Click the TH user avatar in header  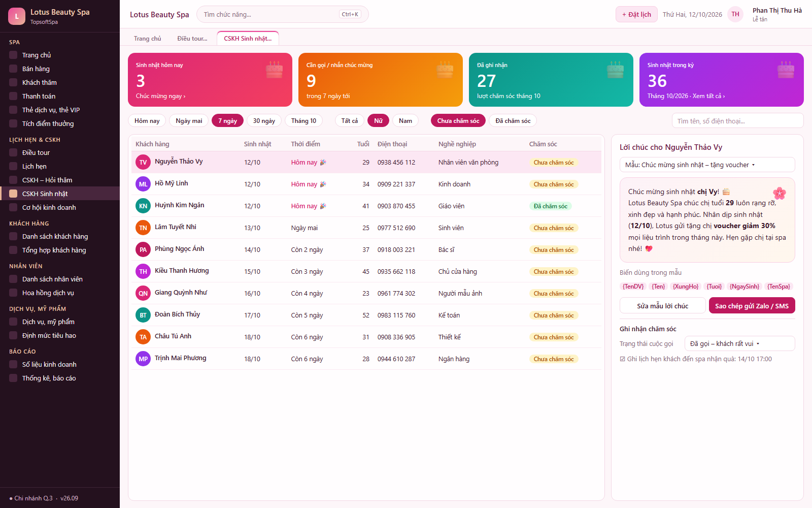point(735,14)
